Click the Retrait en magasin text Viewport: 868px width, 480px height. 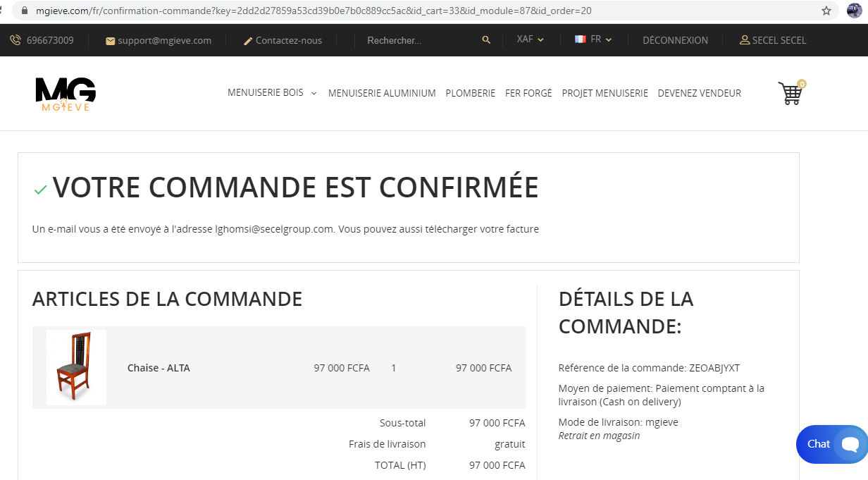(x=599, y=436)
